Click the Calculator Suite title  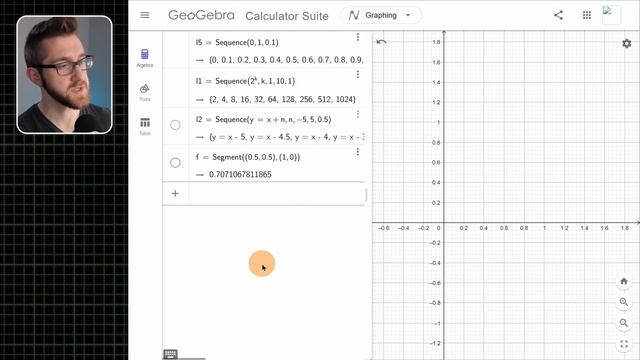pos(287,16)
